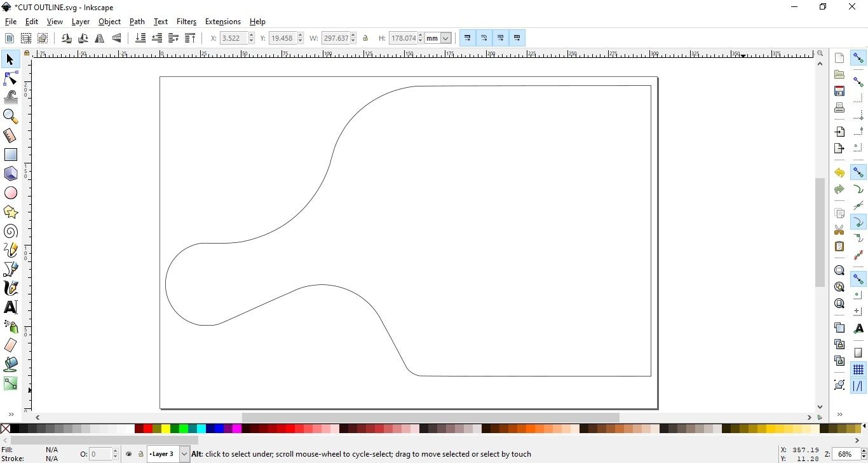Open the mm units dropdown
Screen dimensions: 868x463
[445, 38]
